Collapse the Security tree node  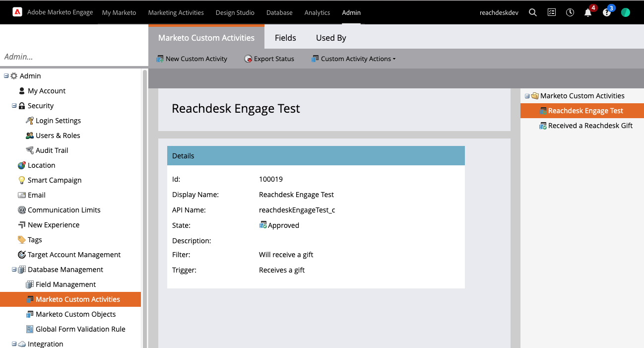[14, 106]
